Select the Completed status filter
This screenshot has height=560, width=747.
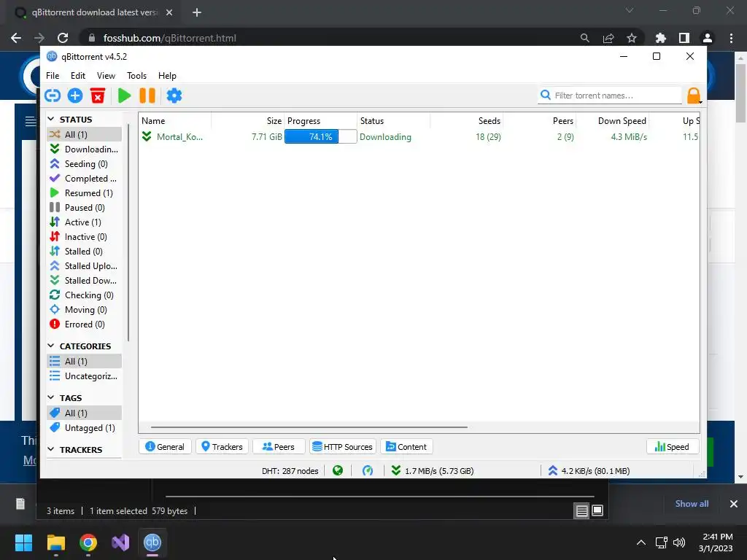click(x=85, y=179)
